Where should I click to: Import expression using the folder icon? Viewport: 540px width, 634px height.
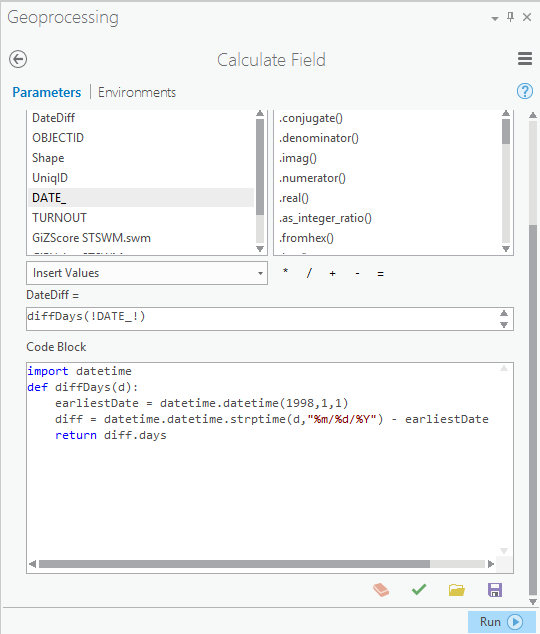(457, 590)
